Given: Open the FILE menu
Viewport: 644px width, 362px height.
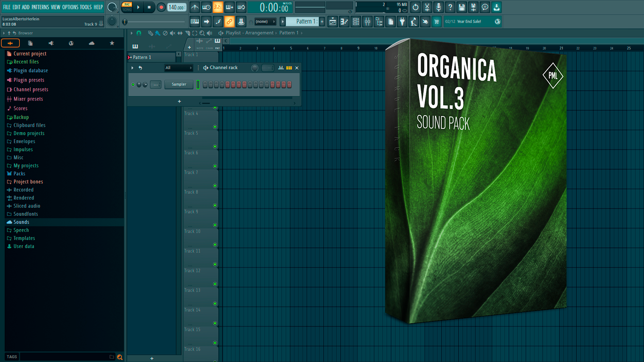Looking at the screenshot, I should [7, 7].
